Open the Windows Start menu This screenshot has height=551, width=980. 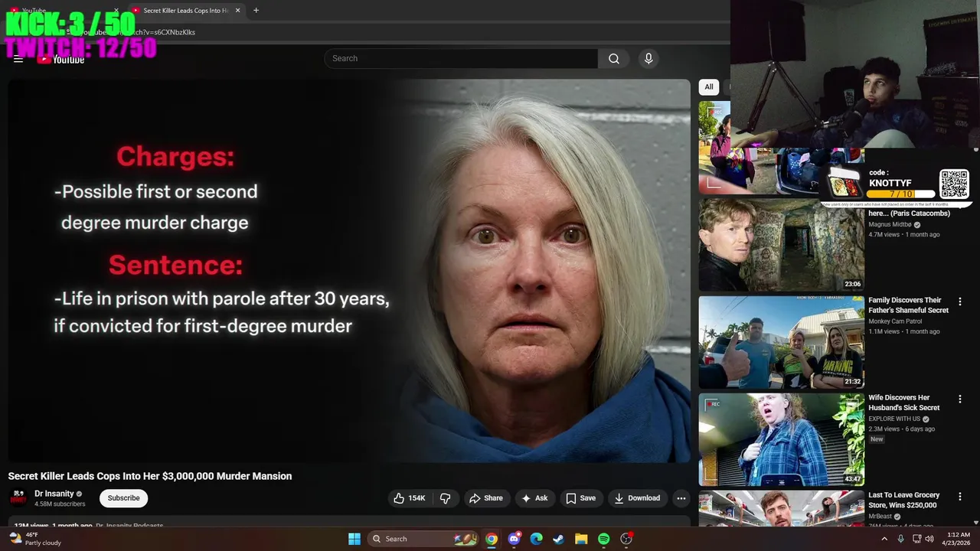tap(354, 539)
